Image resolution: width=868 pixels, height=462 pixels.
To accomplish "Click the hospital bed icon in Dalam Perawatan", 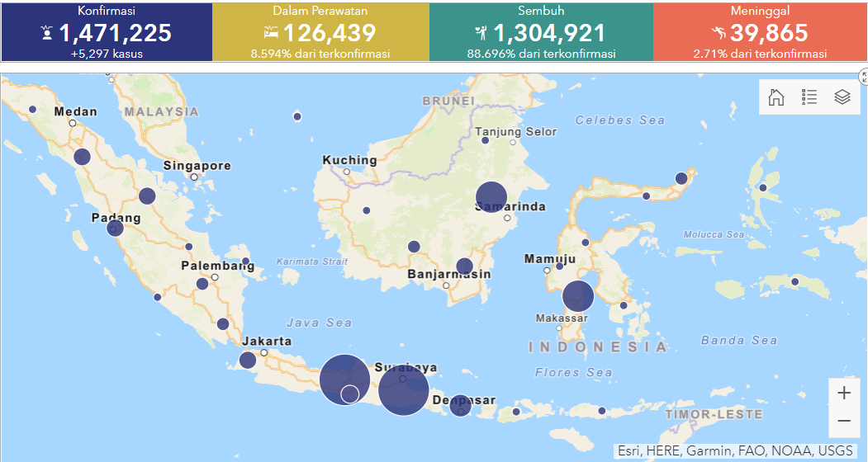I will (x=271, y=33).
